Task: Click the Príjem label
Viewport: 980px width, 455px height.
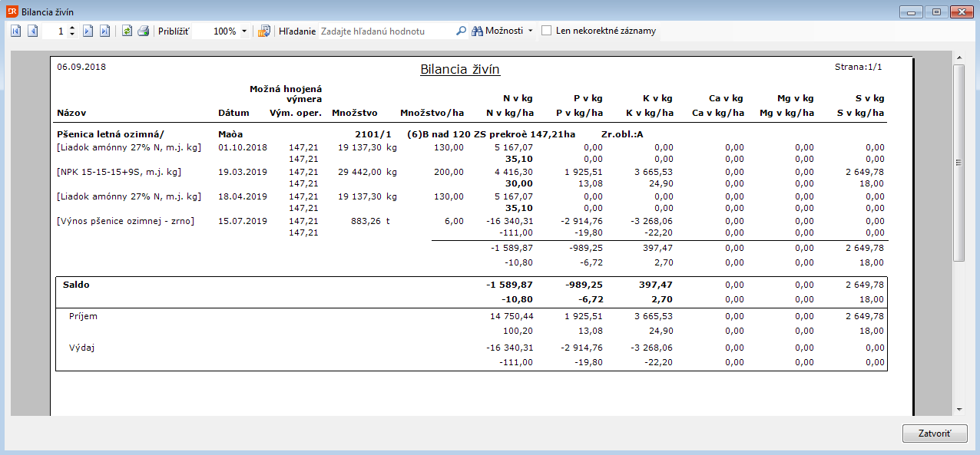Action: [83, 316]
